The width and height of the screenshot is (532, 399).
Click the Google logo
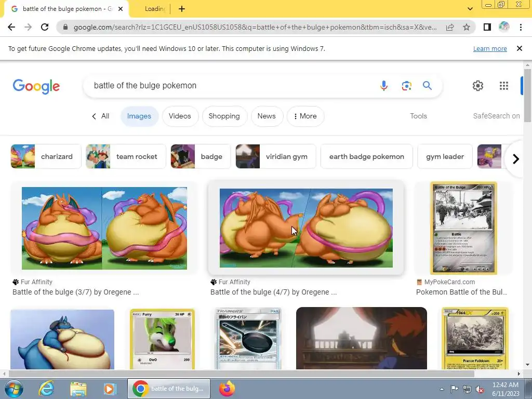36,86
